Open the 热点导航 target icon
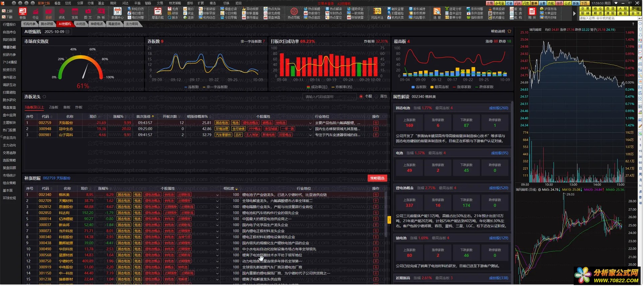The width and height of the screenshot is (644, 286). 294,11
